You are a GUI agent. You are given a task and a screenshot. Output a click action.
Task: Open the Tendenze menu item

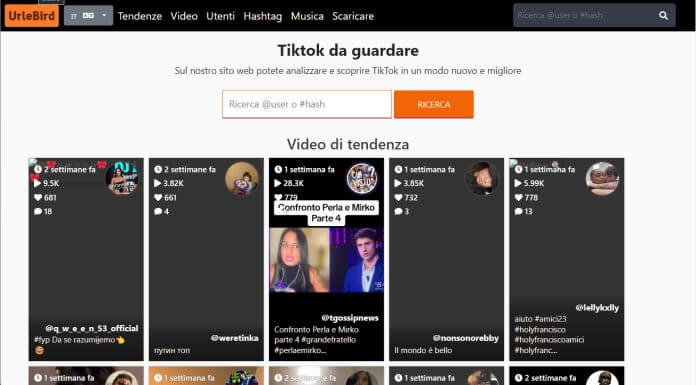tap(140, 16)
